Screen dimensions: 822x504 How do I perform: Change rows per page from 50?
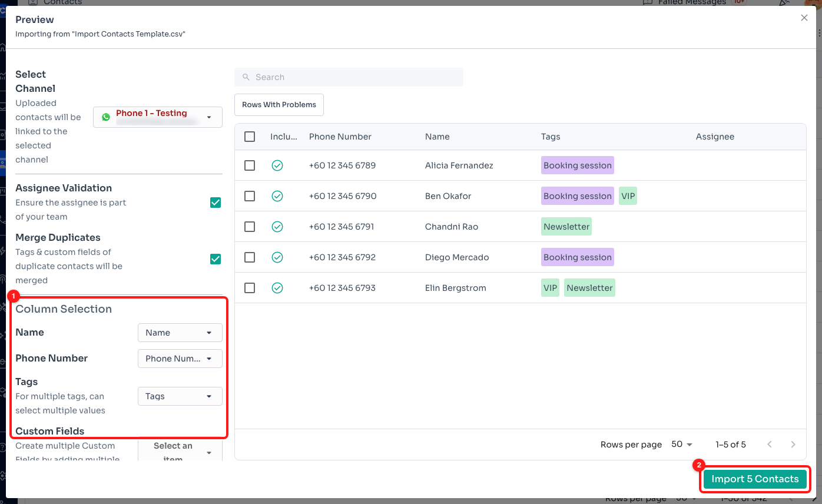coord(682,445)
